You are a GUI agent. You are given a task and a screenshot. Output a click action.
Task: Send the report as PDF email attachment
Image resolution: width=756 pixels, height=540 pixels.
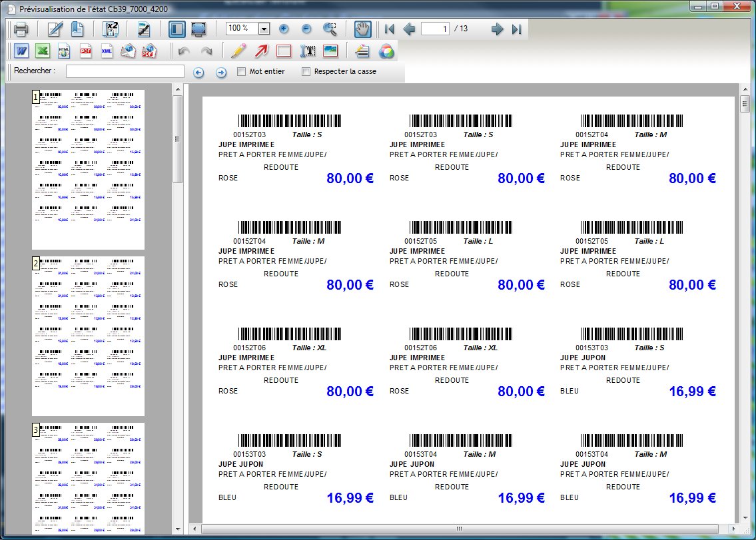click(149, 51)
